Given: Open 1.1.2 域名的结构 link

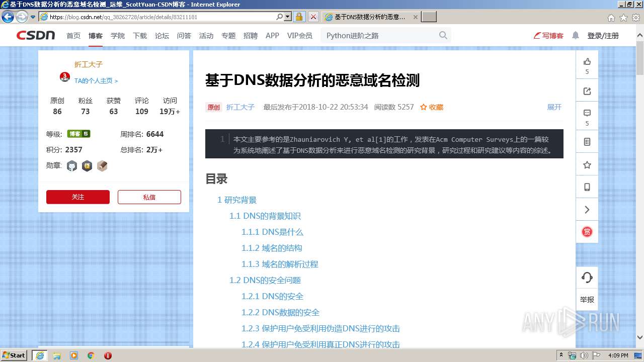Looking at the screenshot, I should tap(272, 248).
